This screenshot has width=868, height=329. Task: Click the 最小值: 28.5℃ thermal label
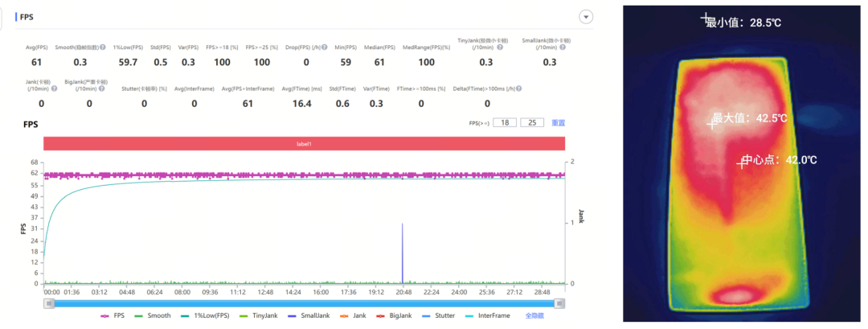[x=743, y=23]
